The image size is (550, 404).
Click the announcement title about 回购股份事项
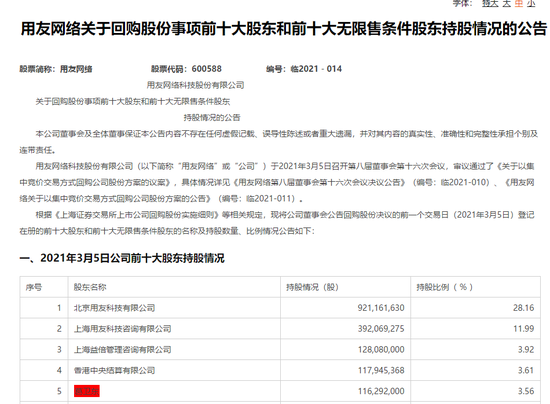pos(284,28)
